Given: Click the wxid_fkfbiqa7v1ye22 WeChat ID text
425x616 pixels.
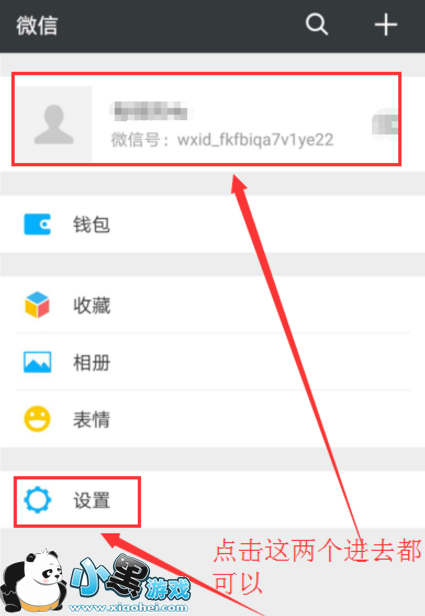Looking at the screenshot, I should point(255,140).
